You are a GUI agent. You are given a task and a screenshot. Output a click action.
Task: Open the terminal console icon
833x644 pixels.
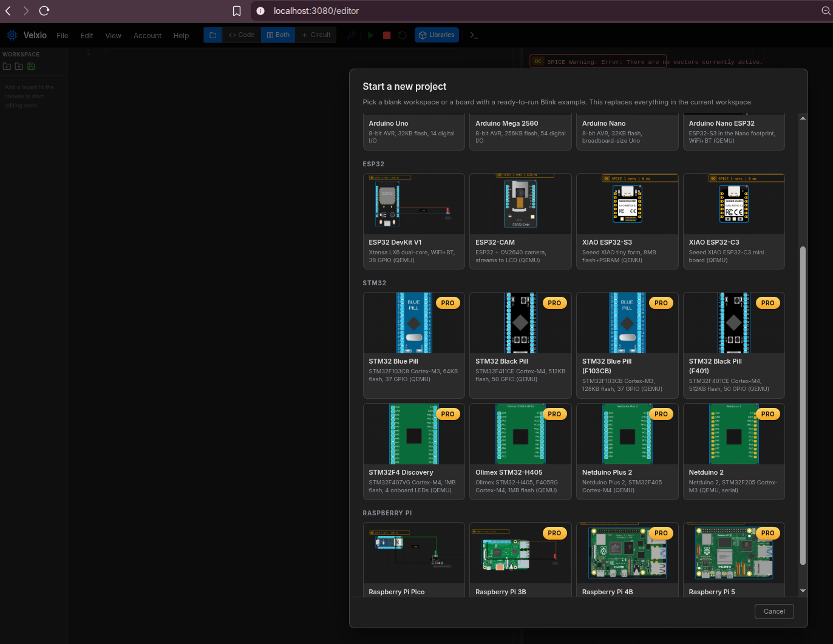[474, 35]
